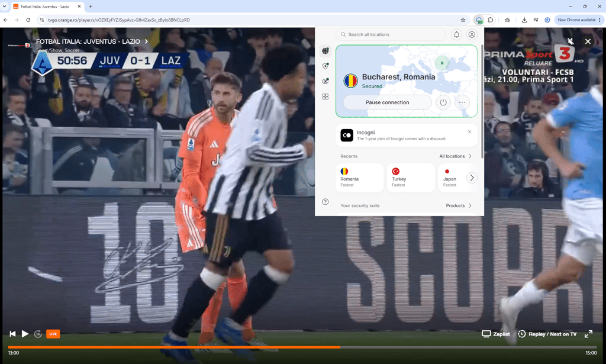The width and height of the screenshot is (606, 364).
Task: Expand Products security suite
Action: coord(459,205)
